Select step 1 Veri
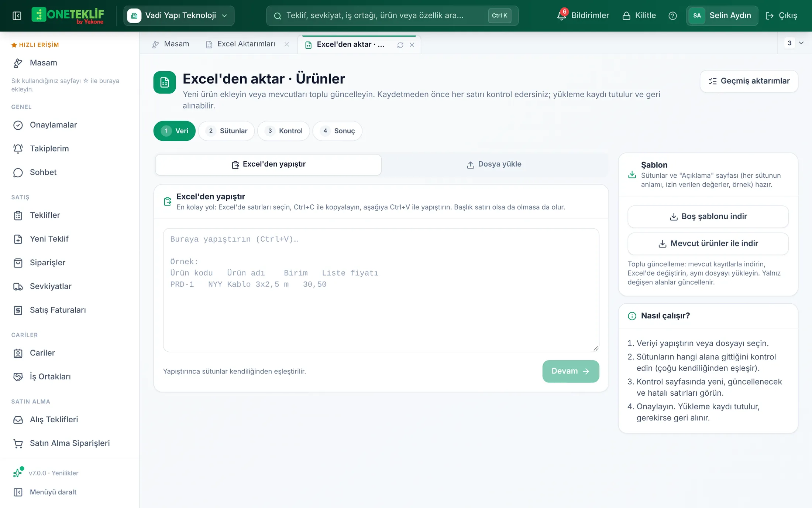The image size is (812, 508). click(x=175, y=131)
